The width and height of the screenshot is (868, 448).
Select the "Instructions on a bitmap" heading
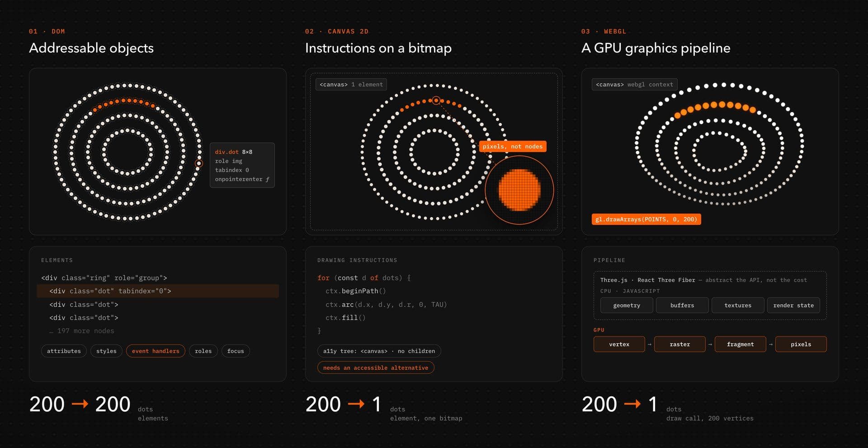tap(378, 48)
